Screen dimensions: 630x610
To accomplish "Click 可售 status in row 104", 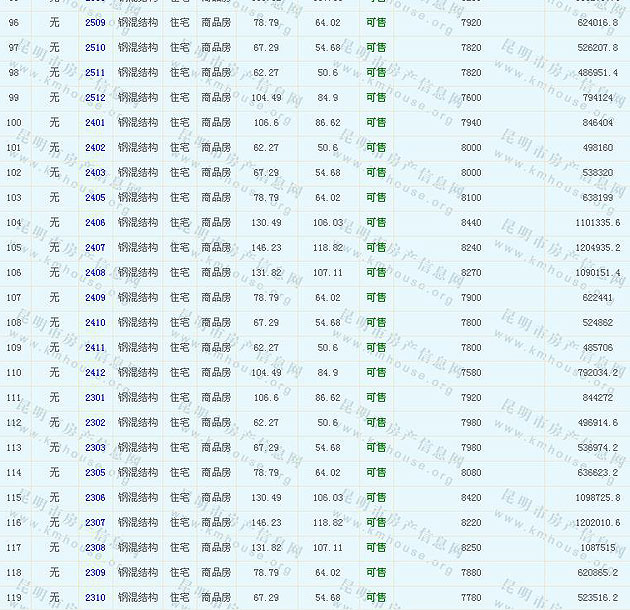I will point(376,222).
